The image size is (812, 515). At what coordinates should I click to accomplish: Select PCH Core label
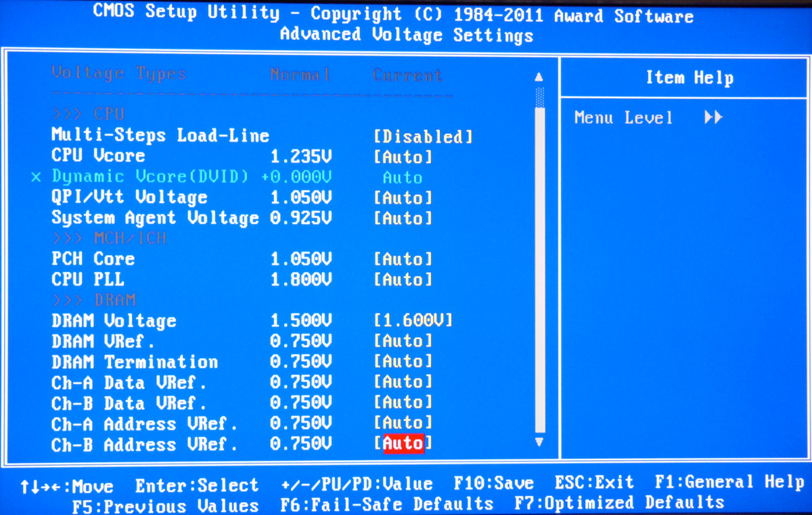click(93, 259)
